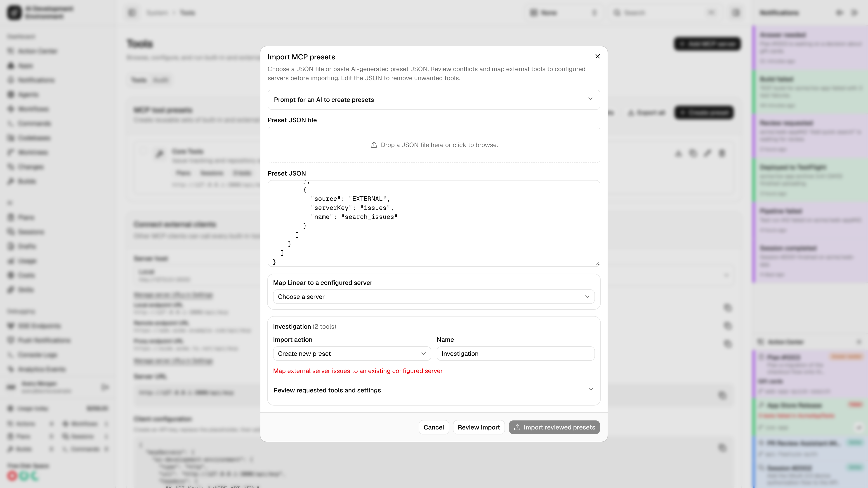The image size is (868, 488).
Task: Click the "search_issues" line in the JSON
Action: click(354, 217)
